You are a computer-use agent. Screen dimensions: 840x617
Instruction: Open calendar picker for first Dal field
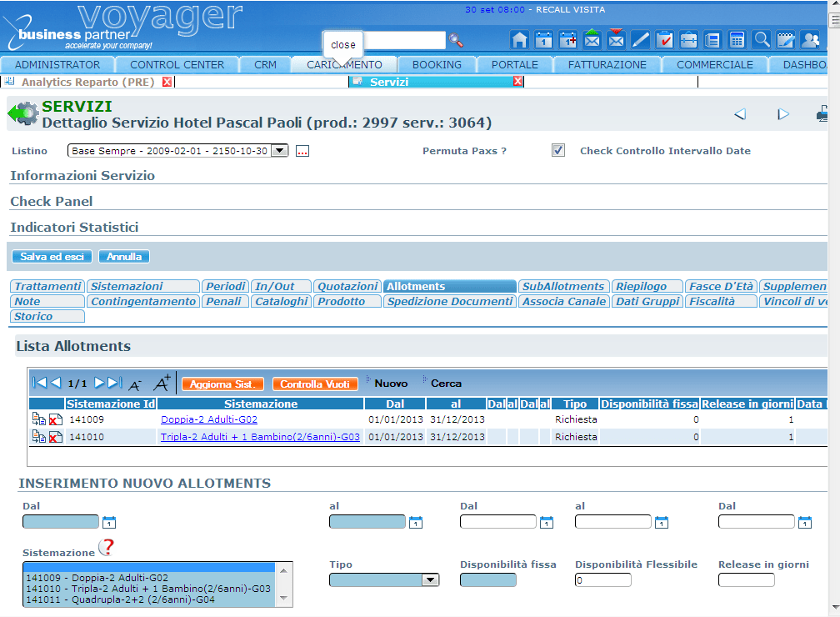click(x=108, y=522)
